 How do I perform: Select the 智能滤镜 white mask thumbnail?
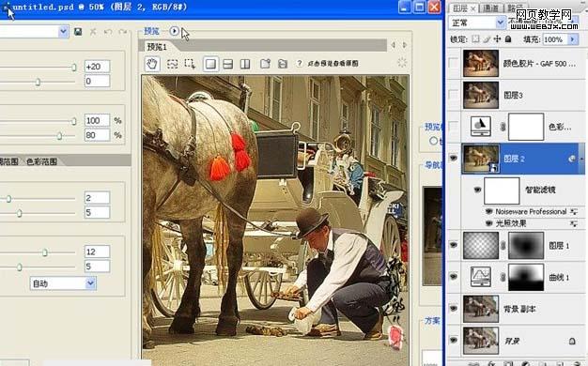(x=502, y=191)
